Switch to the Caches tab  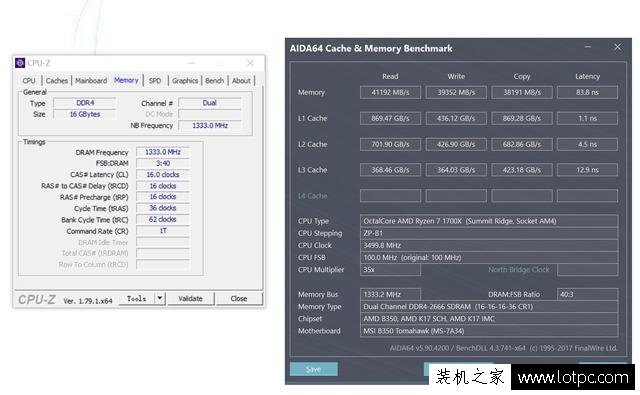[x=57, y=81]
